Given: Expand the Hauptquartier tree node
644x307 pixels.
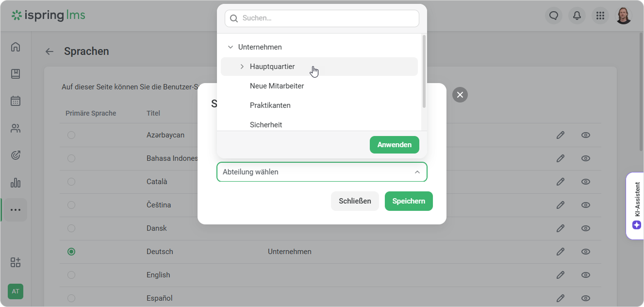Looking at the screenshot, I should (x=242, y=67).
